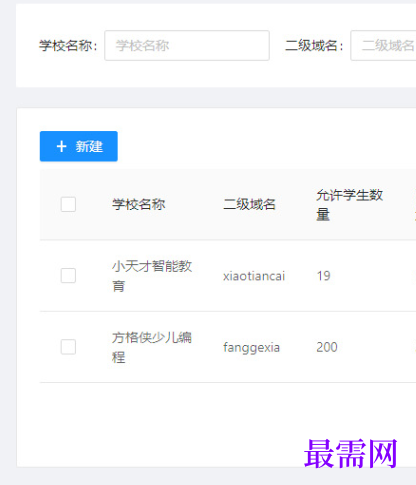
Task: Focus the 二级域名 search input field
Action: pos(383,46)
